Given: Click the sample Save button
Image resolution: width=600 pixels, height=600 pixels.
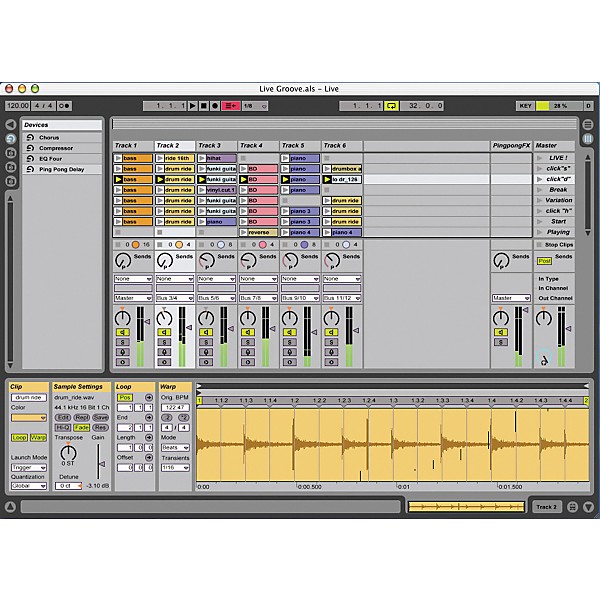Looking at the screenshot, I should coord(100,417).
